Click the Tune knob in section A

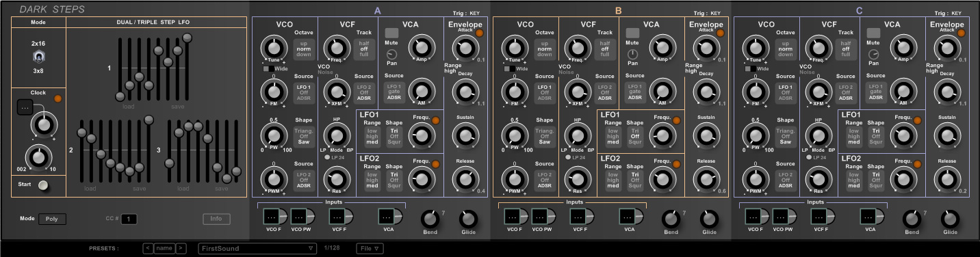pyautogui.click(x=273, y=48)
